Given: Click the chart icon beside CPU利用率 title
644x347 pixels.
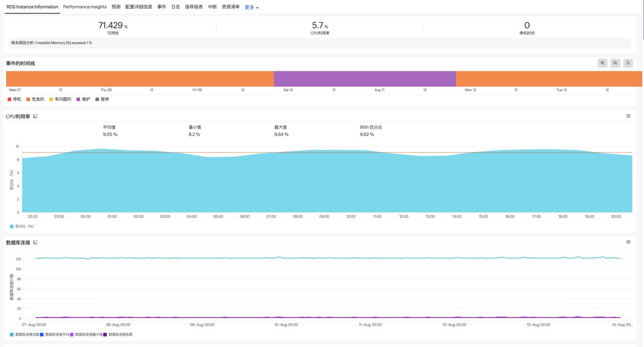Looking at the screenshot, I should [35, 117].
